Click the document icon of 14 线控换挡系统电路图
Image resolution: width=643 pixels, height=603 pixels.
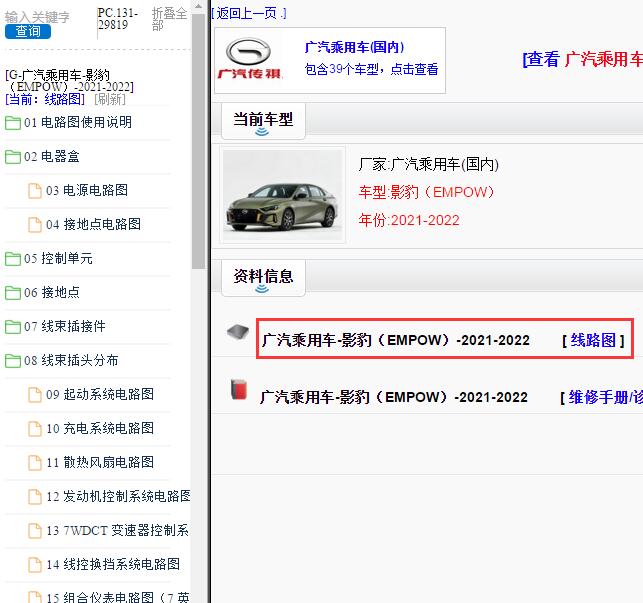pos(35,565)
